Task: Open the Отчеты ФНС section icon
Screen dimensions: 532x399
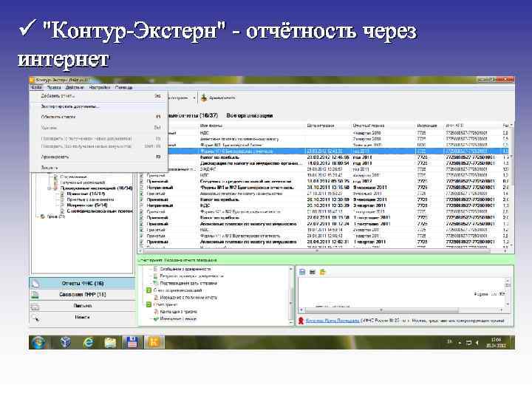Action: (35, 283)
